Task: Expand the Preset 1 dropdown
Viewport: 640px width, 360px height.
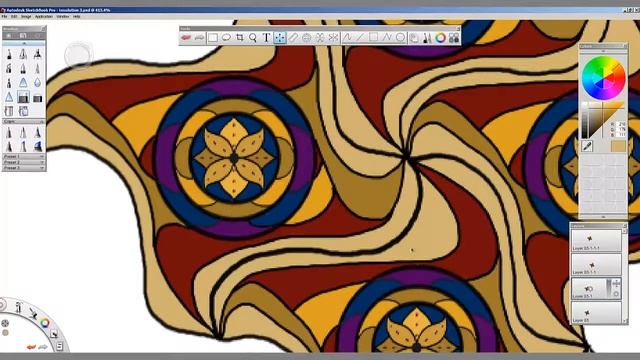Action: point(23,157)
